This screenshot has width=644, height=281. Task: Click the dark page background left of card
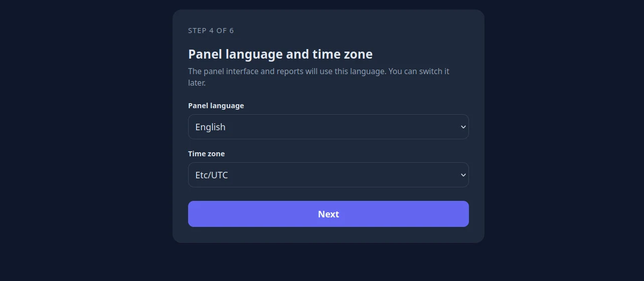click(x=85, y=140)
